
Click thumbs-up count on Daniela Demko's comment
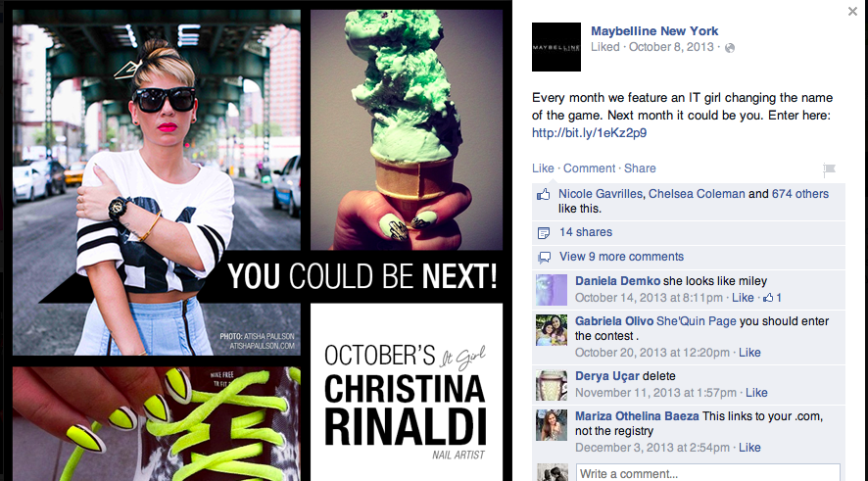[x=772, y=298]
